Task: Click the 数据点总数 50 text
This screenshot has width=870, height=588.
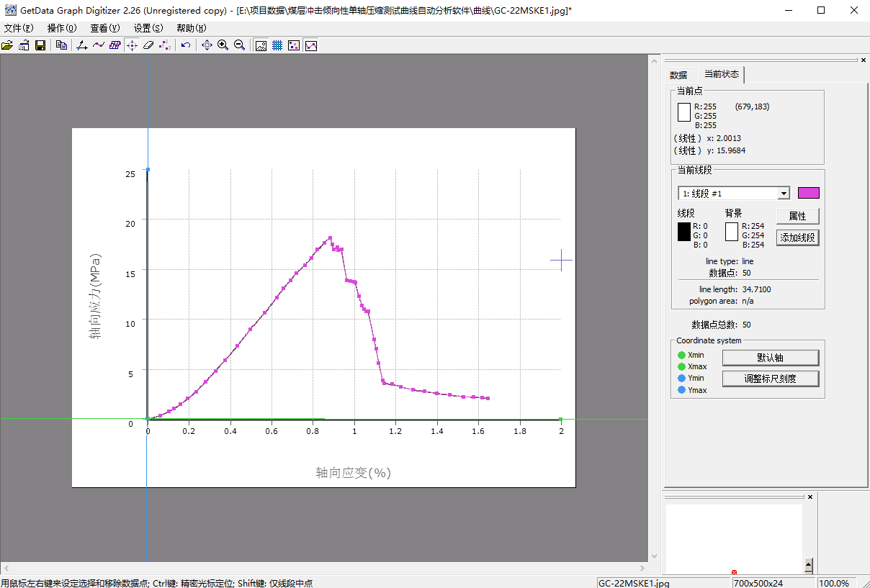Action: coord(722,325)
